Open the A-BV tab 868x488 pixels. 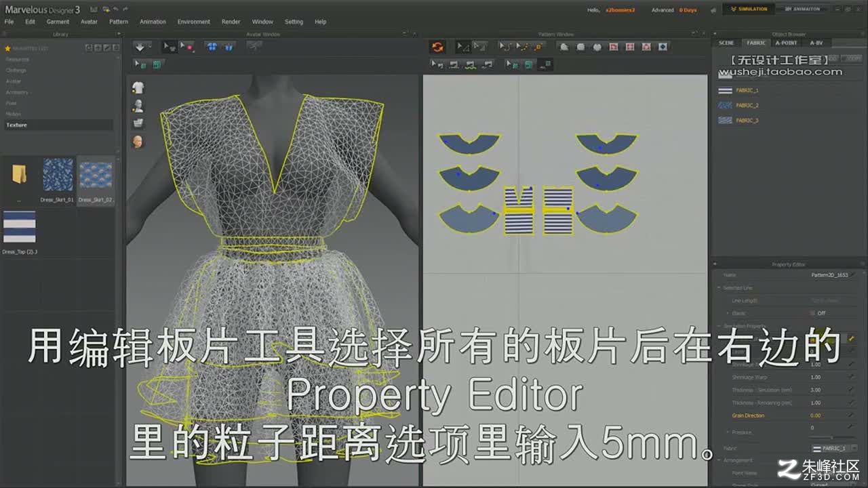(816, 43)
